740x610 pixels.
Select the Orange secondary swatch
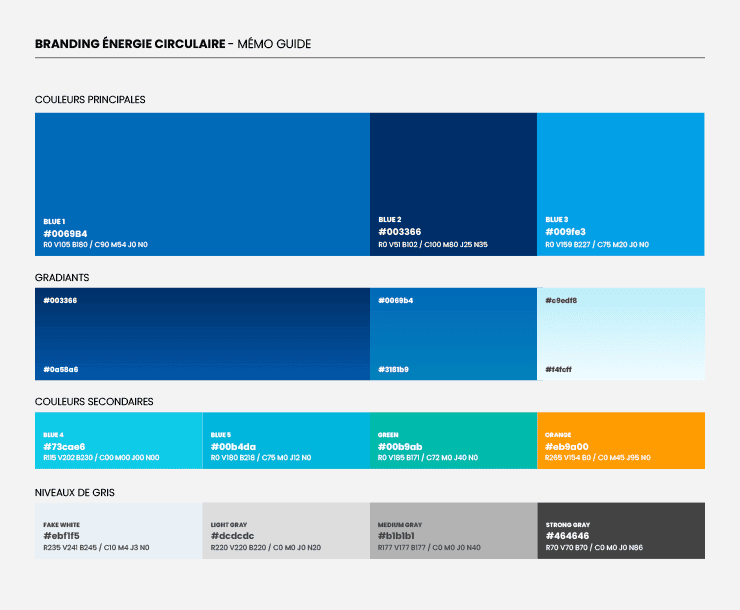pyautogui.click(x=621, y=441)
